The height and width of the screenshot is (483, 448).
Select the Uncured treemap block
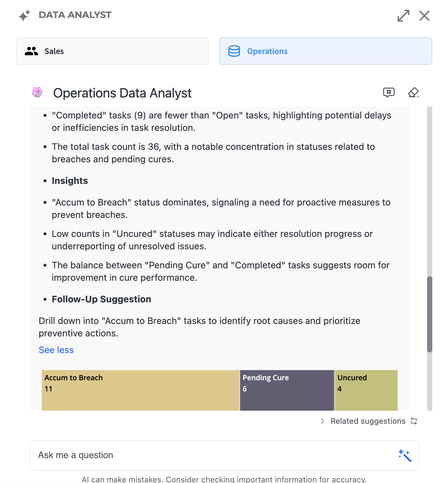pyautogui.click(x=366, y=390)
